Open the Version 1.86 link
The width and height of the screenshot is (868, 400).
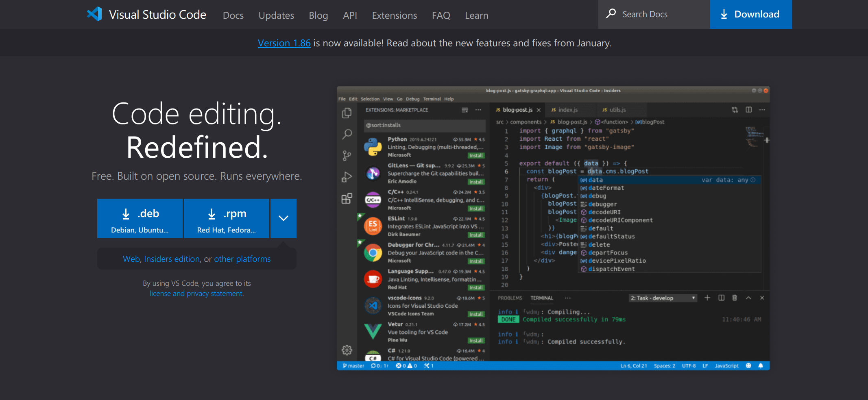pyautogui.click(x=284, y=43)
